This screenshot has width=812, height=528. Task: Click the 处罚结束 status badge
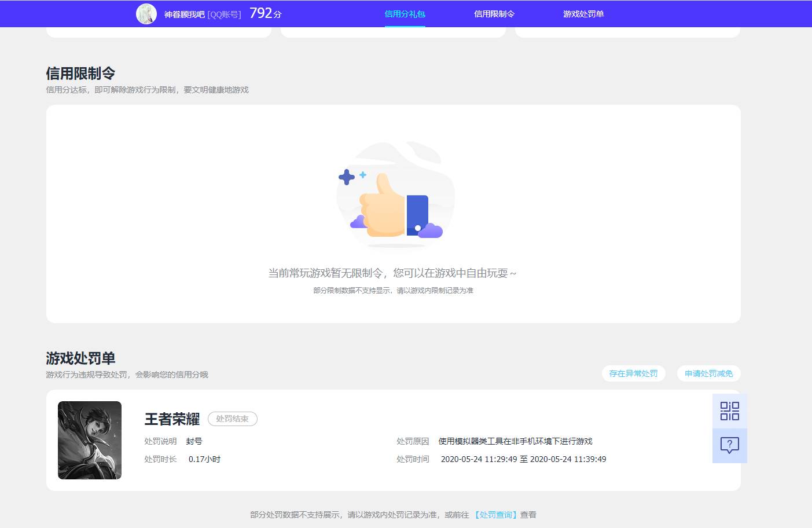pyautogui.click(x=232, y=419)
